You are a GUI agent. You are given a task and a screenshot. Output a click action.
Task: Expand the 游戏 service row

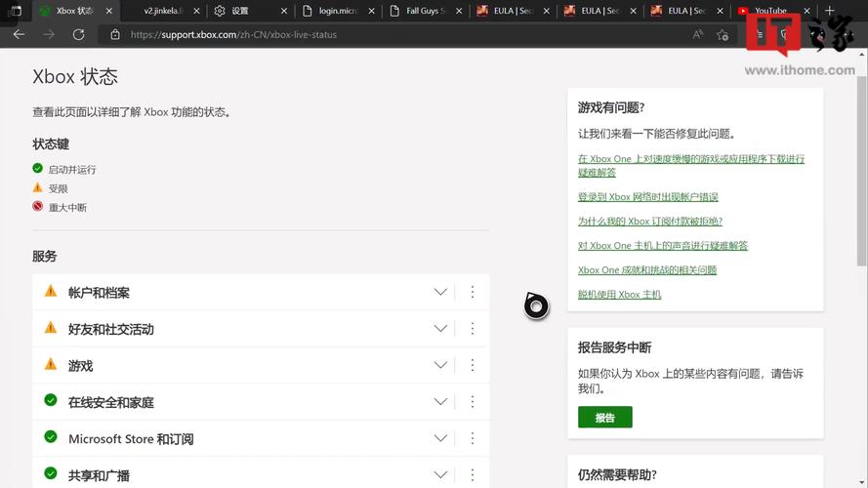click(x=440, y=365)
